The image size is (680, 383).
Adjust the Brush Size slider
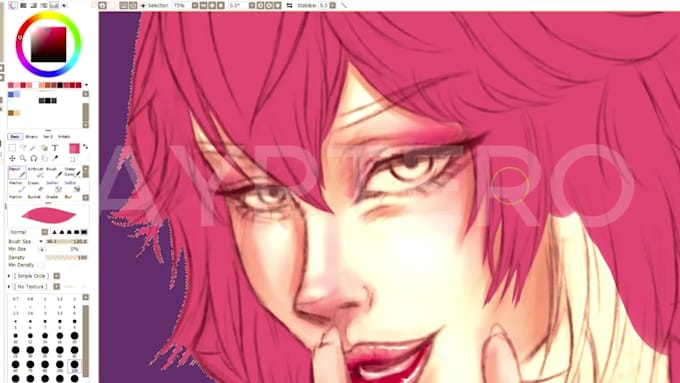[66, 242]
